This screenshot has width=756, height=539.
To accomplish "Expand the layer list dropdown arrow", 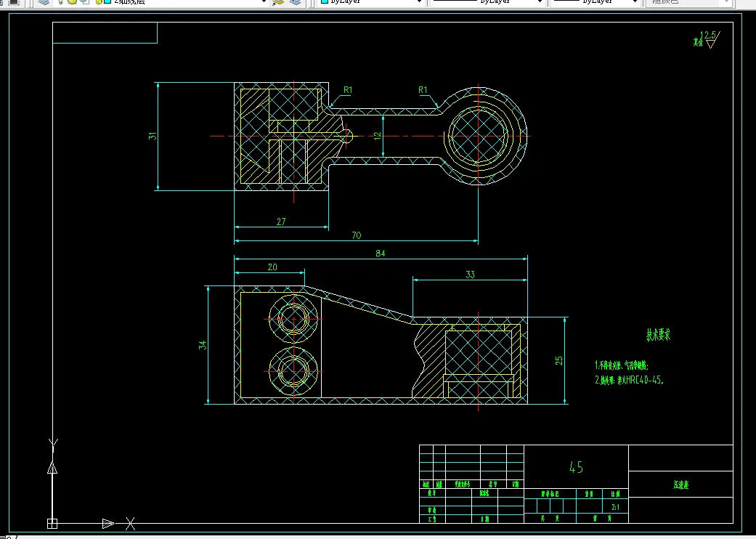I will point(264,2).
